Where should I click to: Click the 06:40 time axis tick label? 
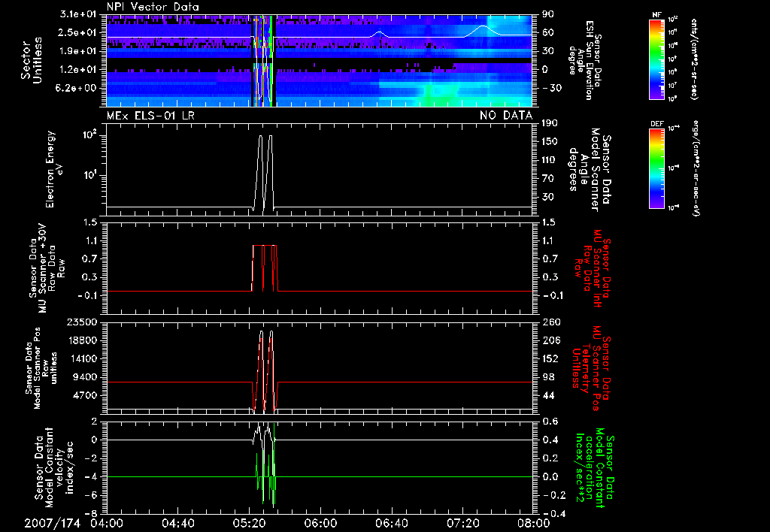coord(391,522)
